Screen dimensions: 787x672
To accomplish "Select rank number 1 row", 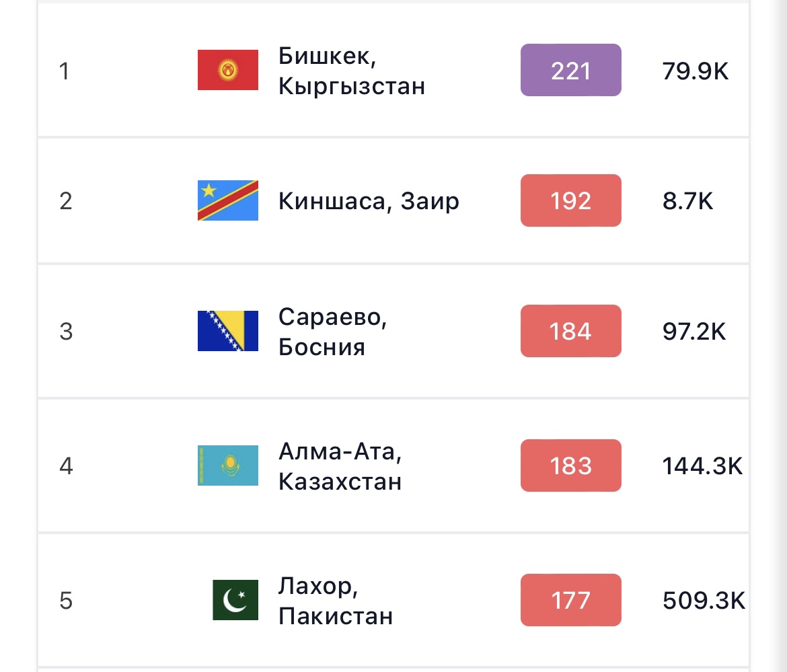I will (394, 70).
